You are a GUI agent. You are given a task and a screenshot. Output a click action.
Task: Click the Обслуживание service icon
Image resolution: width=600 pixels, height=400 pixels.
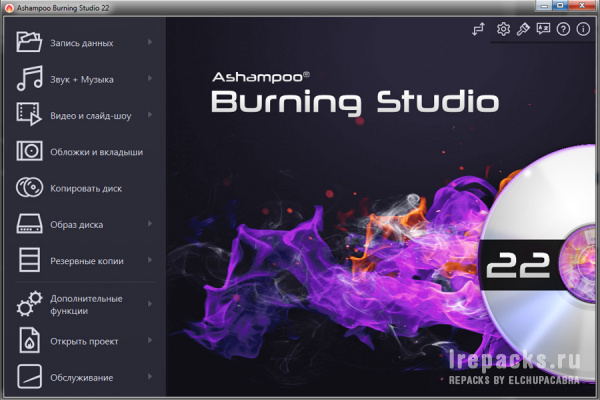click(x=29, y=377)
